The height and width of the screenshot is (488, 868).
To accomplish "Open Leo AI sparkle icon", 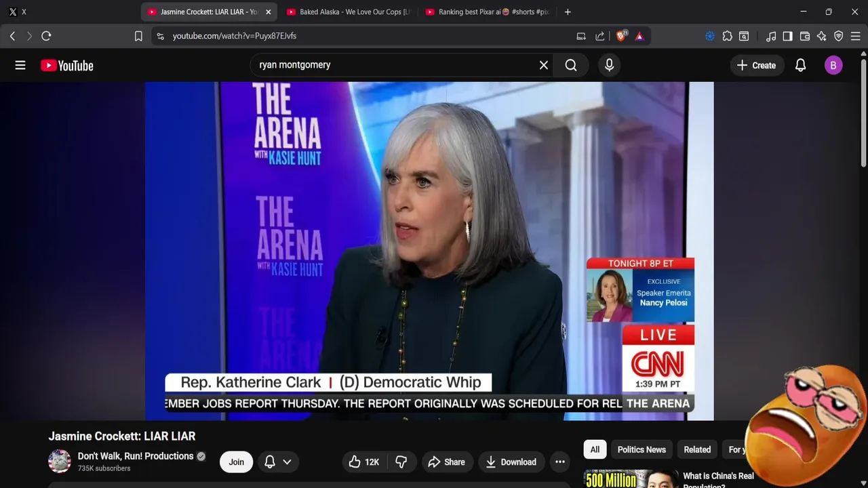I will click(822, 36).
